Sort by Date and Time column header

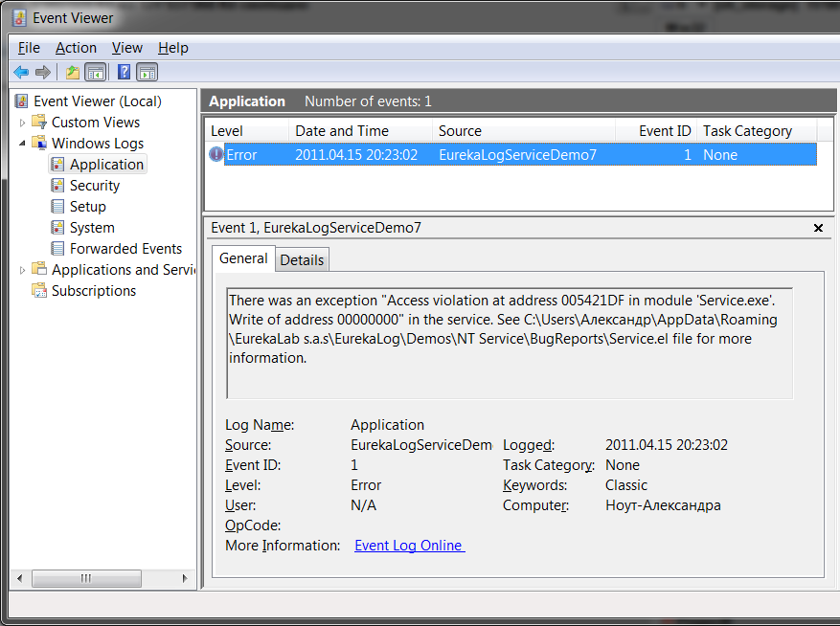click(x=360, y=131)
